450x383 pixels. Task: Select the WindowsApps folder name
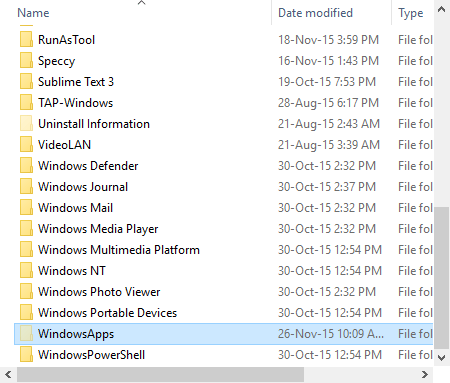coord(76,334)
